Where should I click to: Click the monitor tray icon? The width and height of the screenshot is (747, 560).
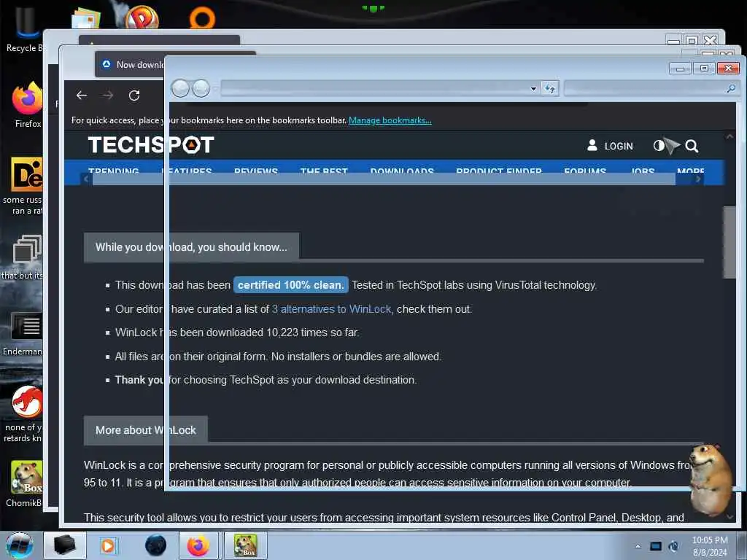pos(656,546)
